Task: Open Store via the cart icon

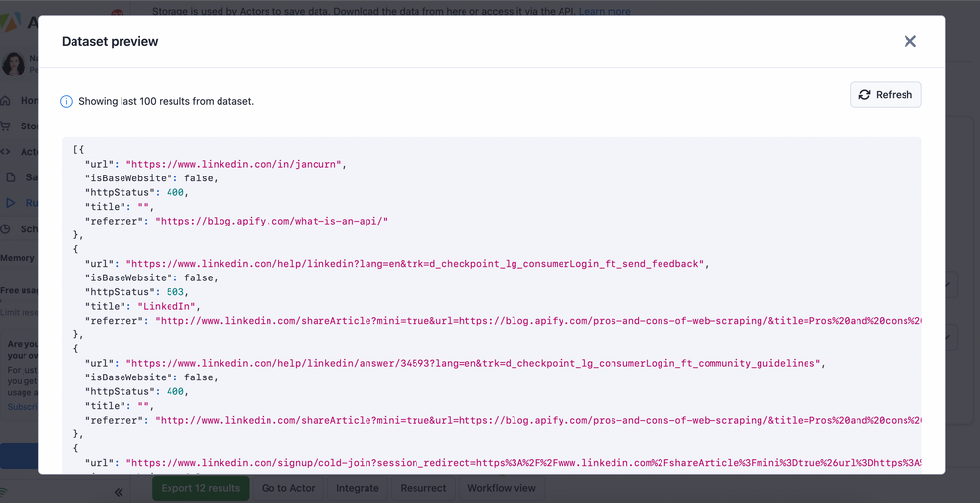Action: point(6,126)
